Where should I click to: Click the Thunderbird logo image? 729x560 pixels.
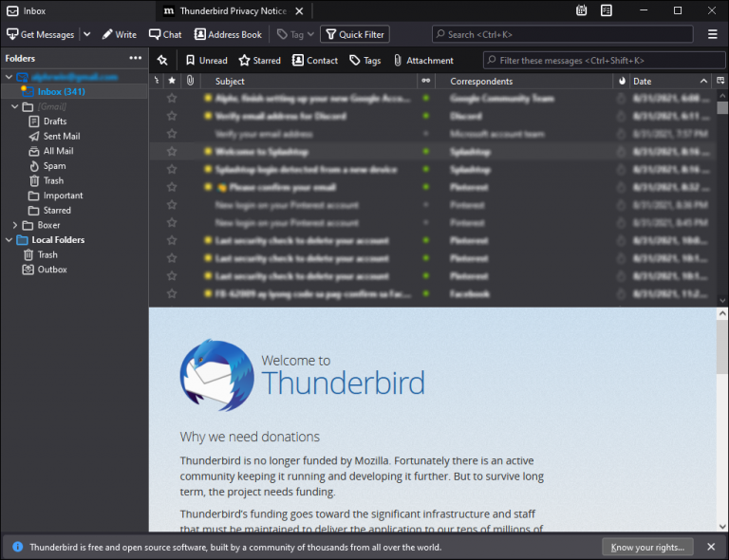click(216, 376)
